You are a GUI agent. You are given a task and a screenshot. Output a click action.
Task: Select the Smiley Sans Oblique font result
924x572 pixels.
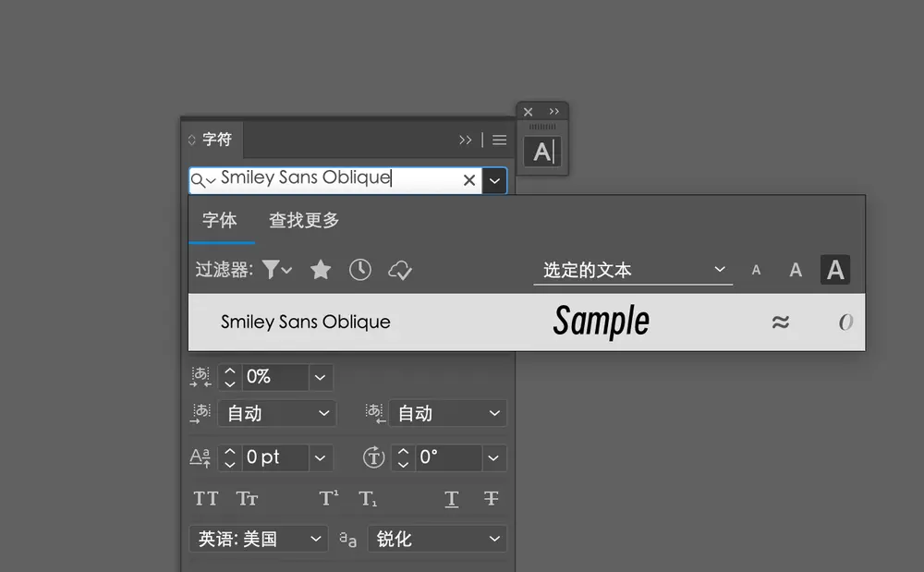[305, 323]
